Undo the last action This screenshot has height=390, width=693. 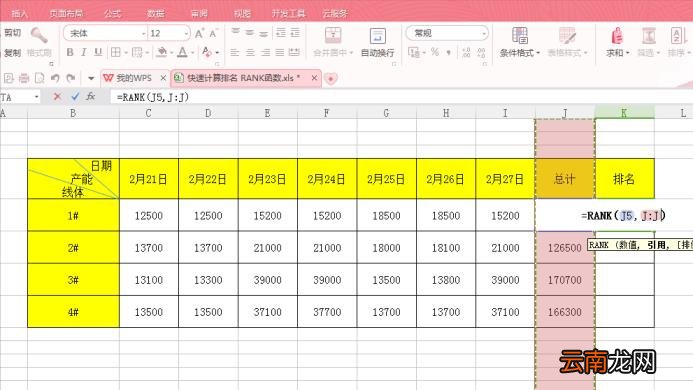coord(55,78)
